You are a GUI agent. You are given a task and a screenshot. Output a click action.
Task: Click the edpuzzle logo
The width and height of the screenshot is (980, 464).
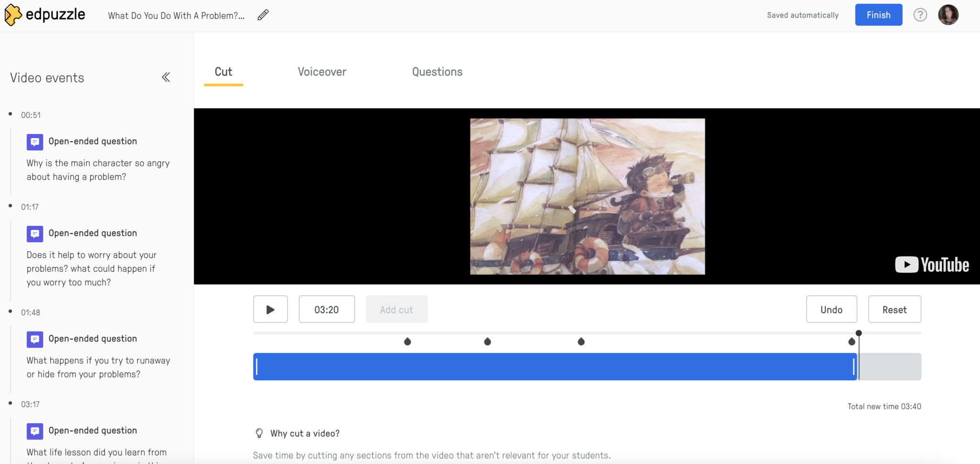click(x=45, y=15)
